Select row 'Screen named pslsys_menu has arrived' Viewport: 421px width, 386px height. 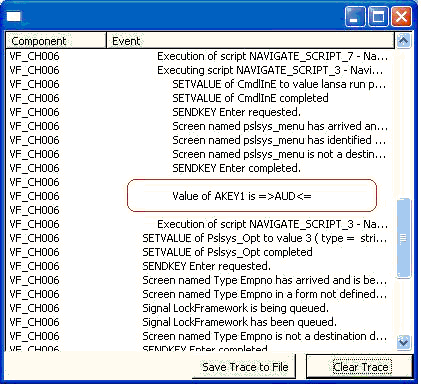pyautogui.click(x=200, y=126)
